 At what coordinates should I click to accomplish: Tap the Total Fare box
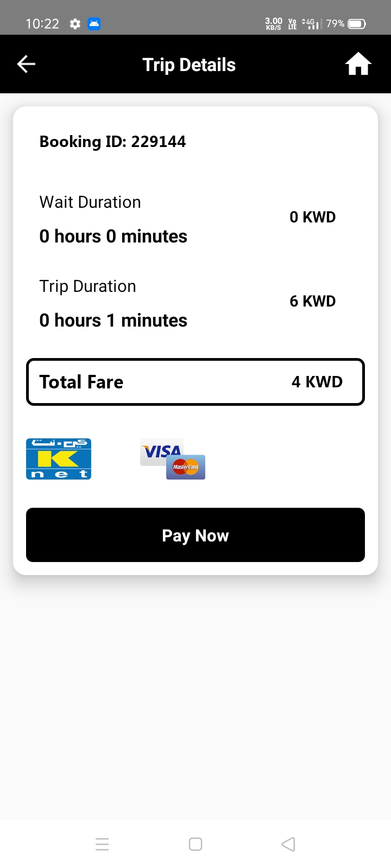click(195, 382)
